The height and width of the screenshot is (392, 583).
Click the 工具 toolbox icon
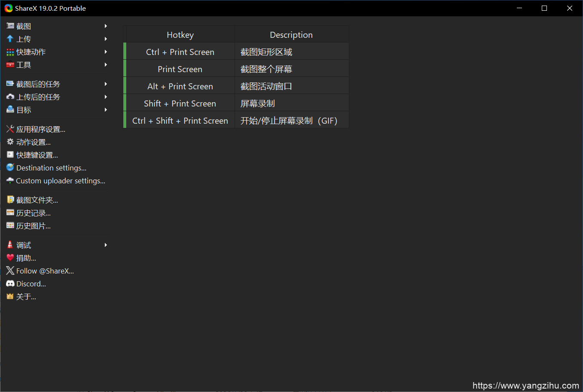(9, 64)
